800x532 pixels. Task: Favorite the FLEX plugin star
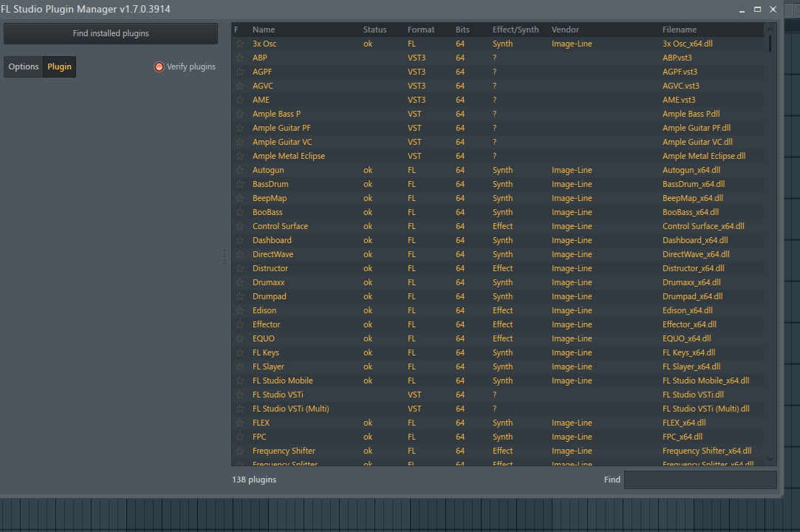click(x=239, y=423)
